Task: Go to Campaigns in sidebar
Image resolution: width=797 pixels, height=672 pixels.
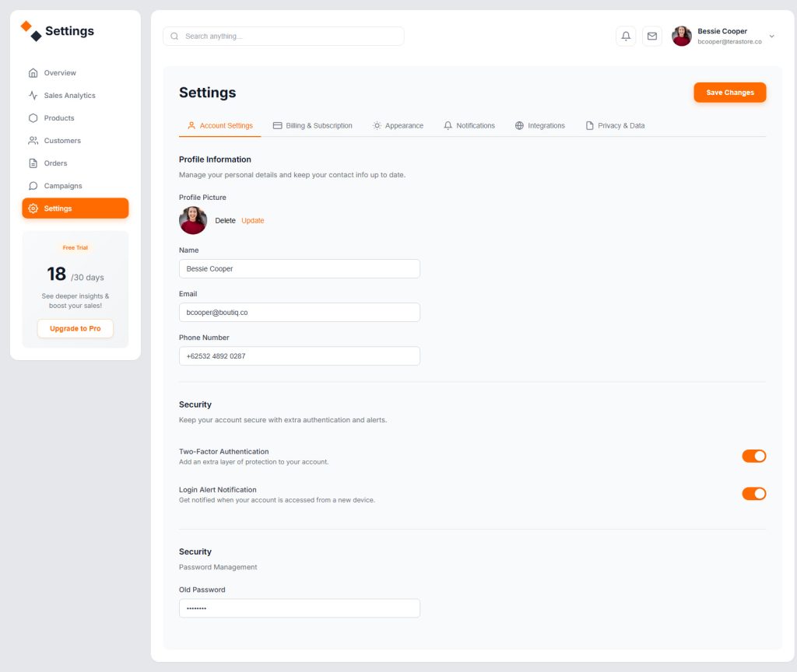Action: (x=75, y=186)
